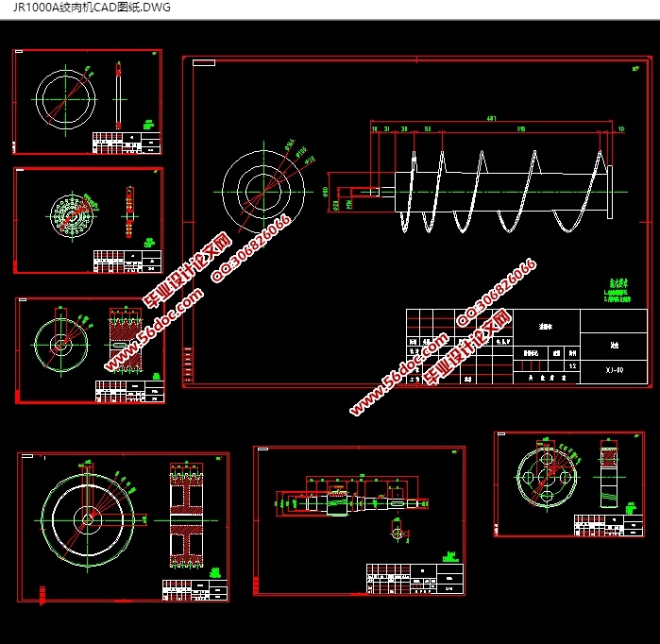Click the 481 overall length dimension
Image resolution: width=660 pixels, height=644 pixels.
click(492, 119)
